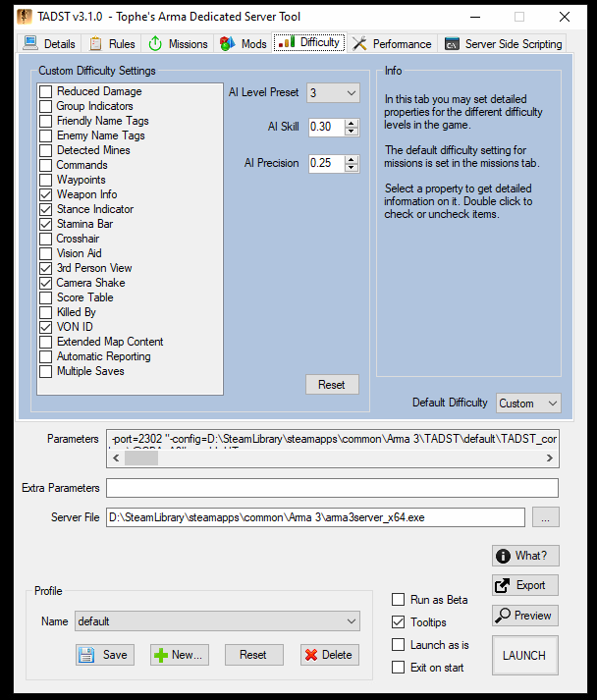Uncheck Weapon Info option
This screenshot has height=700, width=597.
pos(45,194)
